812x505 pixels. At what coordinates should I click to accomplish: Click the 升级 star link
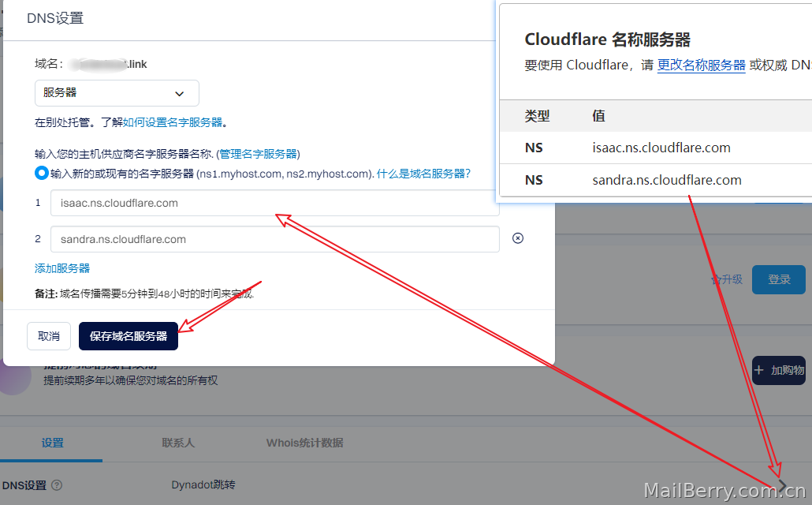727,279
